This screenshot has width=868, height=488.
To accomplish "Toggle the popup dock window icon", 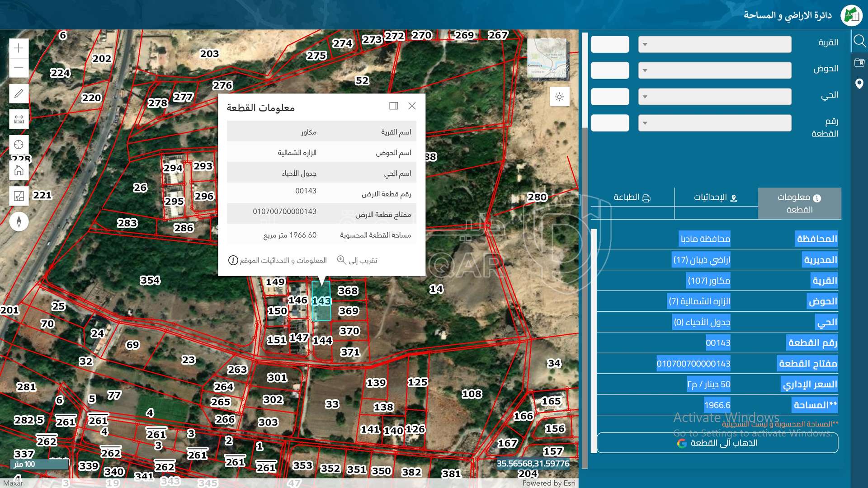I will point(393,106).
